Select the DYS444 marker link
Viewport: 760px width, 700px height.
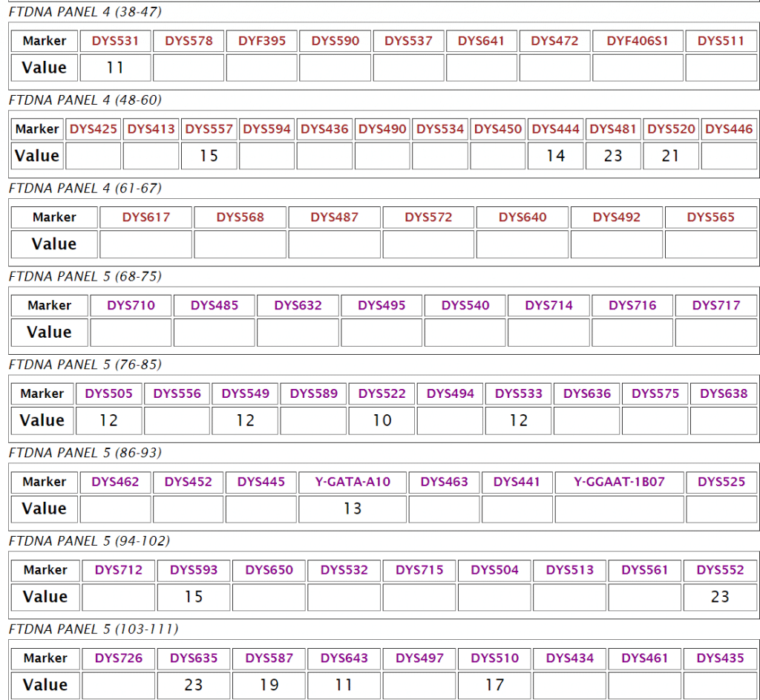556,129
